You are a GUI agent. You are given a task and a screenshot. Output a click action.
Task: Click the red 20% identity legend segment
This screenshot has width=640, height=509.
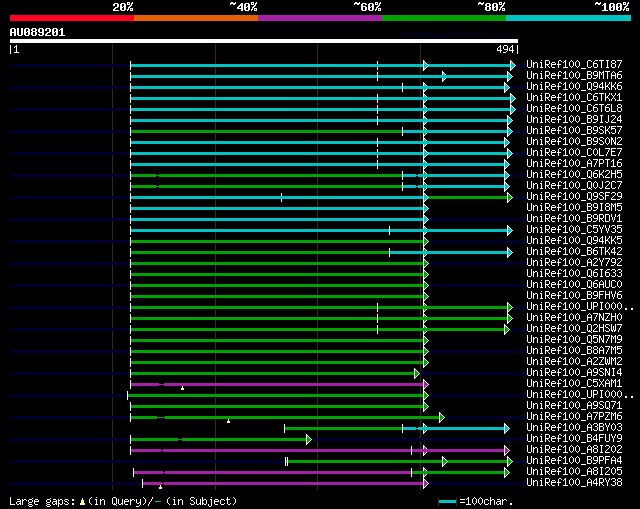72,18
